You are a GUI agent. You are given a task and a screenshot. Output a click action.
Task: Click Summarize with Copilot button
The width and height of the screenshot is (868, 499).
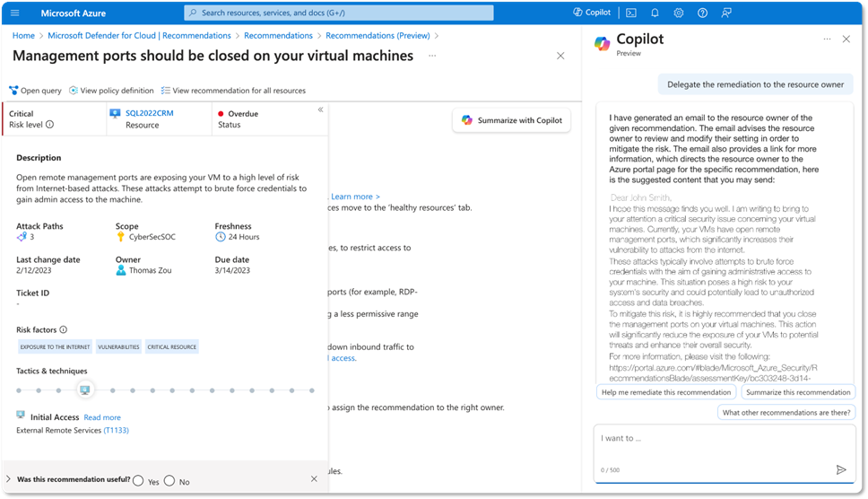coord(511,120)
